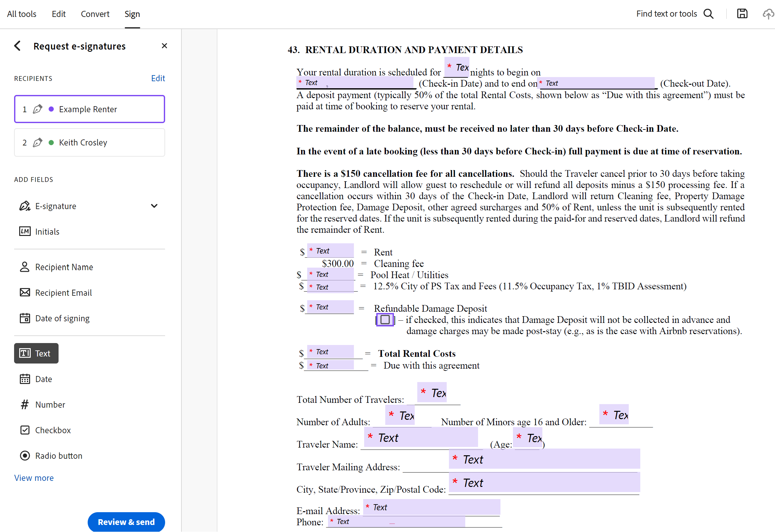The image size is (775, 532).
Task: Expand the E-signature options chevron
Action: click(154, 206)
